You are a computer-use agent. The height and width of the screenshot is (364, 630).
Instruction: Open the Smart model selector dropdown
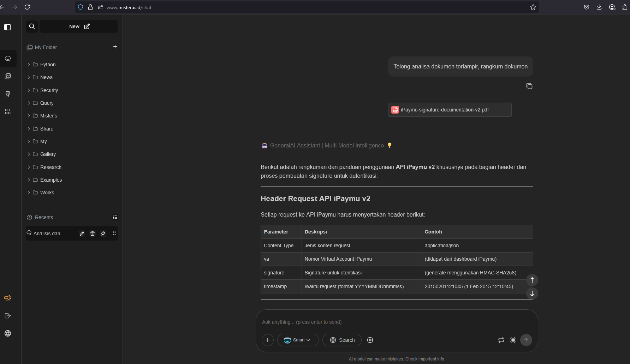click(298, 340)
